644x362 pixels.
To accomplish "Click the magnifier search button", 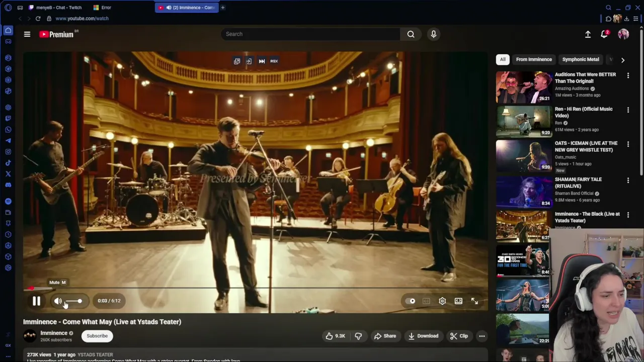I will [411, 34].
